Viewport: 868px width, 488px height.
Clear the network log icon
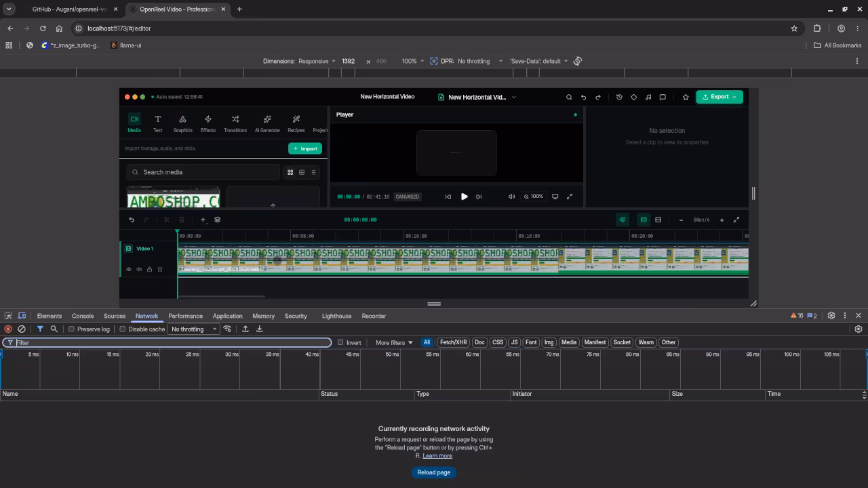point(22,329)
